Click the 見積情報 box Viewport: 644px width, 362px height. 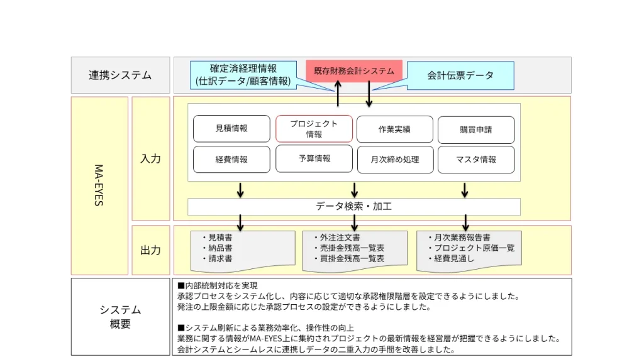point(231,128)
